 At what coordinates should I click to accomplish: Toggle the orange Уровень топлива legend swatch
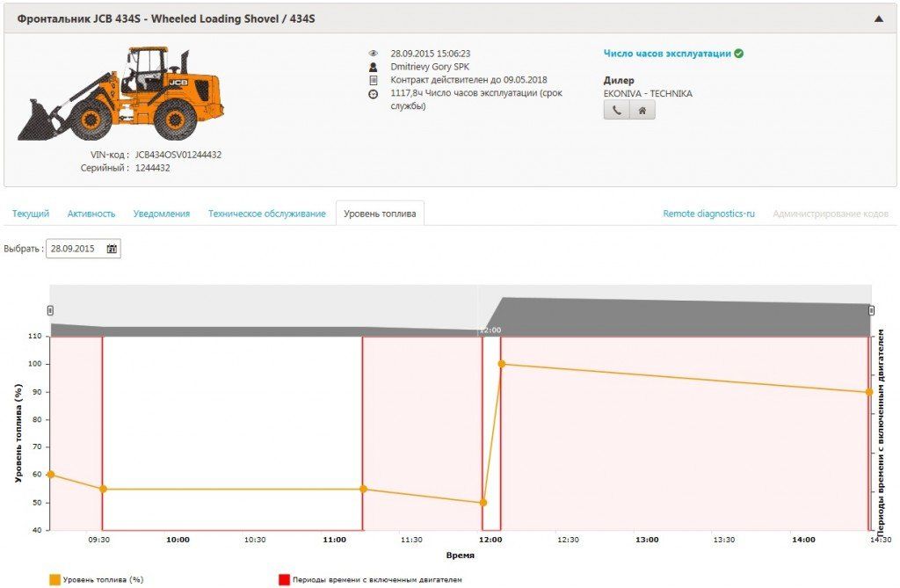coord(55,579)
